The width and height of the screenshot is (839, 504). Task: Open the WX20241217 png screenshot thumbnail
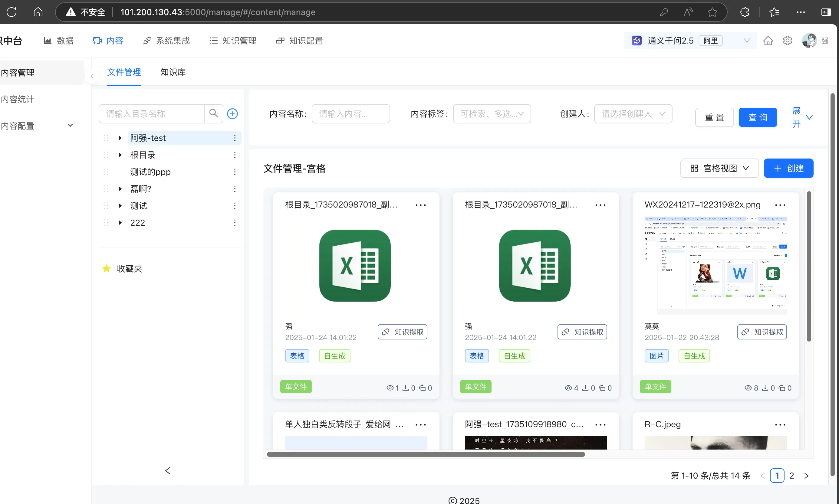pyautogui.click(x=716, y=265)
